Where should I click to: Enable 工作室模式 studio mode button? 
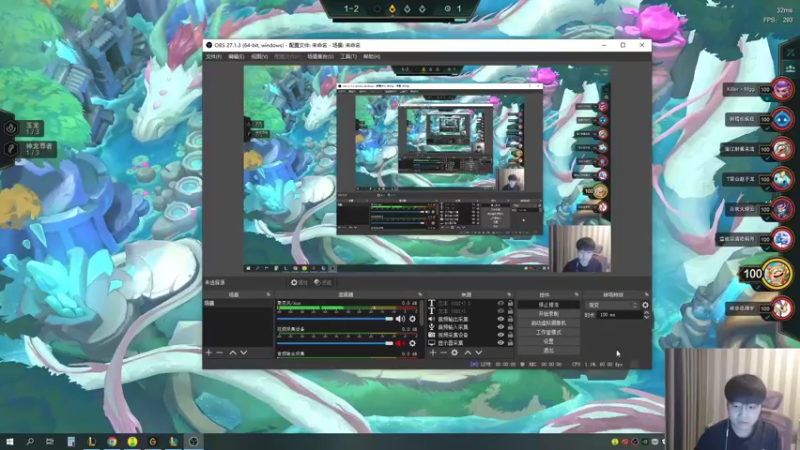click(548, 332)
